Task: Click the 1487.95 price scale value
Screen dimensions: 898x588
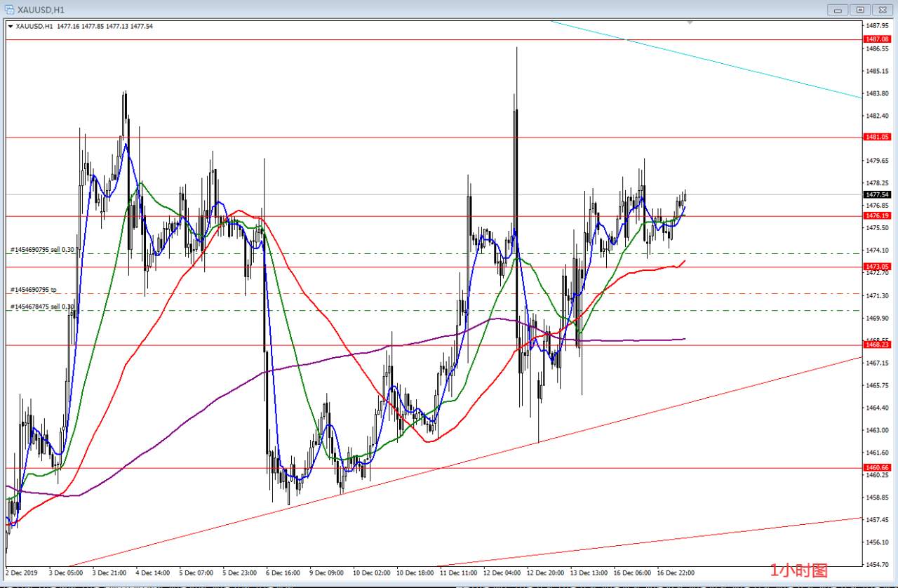Action: (x=878, y=26)
